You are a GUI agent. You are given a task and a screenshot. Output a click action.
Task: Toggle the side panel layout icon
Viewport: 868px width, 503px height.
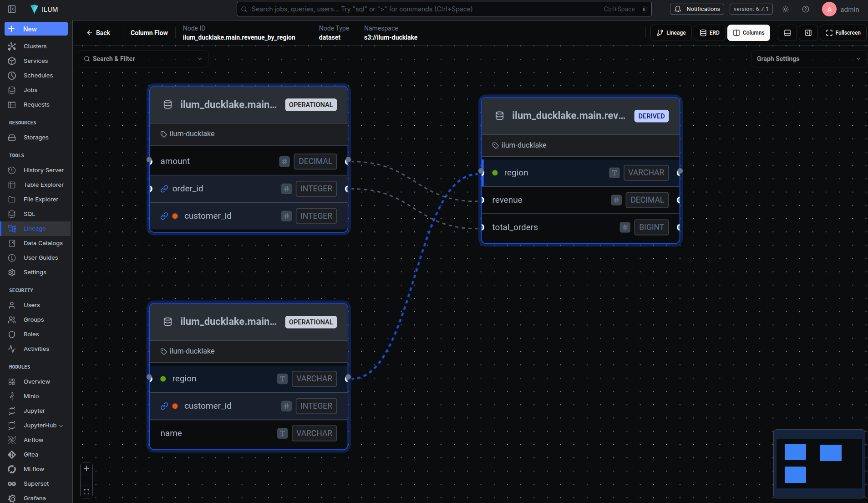tap(808, 33)
